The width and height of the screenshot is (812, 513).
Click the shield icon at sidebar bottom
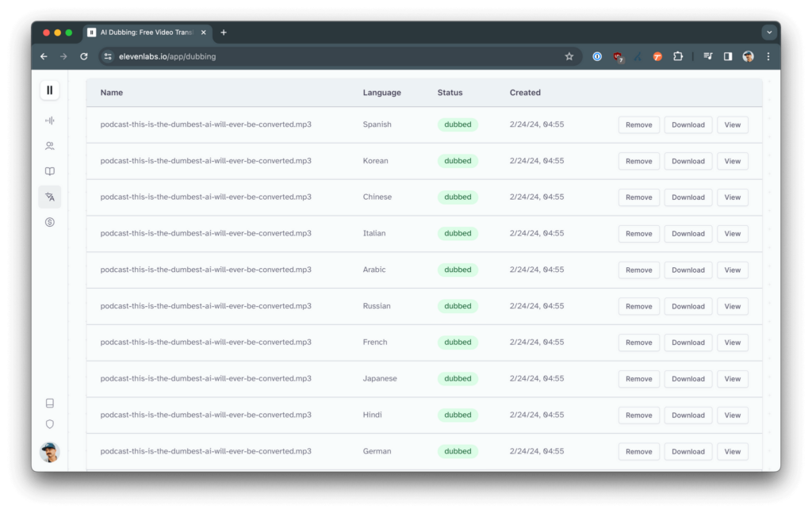coord(50,424)
